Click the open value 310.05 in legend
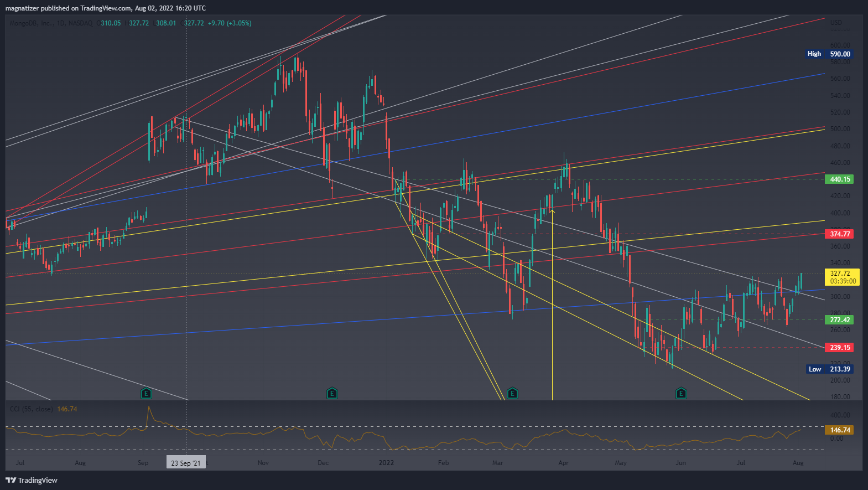The height and width of the screenshot is (490, 868). tap(111, 23)
